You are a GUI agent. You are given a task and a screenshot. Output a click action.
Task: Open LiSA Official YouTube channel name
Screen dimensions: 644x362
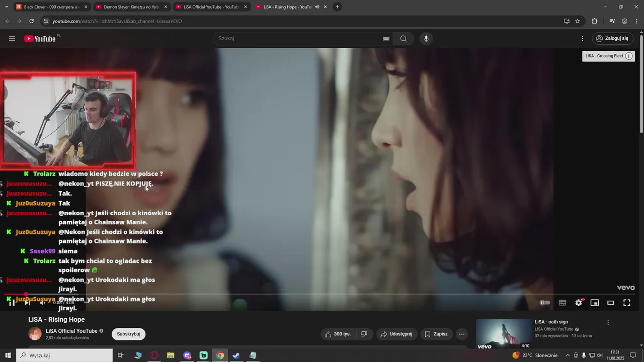tap(71, 331)
